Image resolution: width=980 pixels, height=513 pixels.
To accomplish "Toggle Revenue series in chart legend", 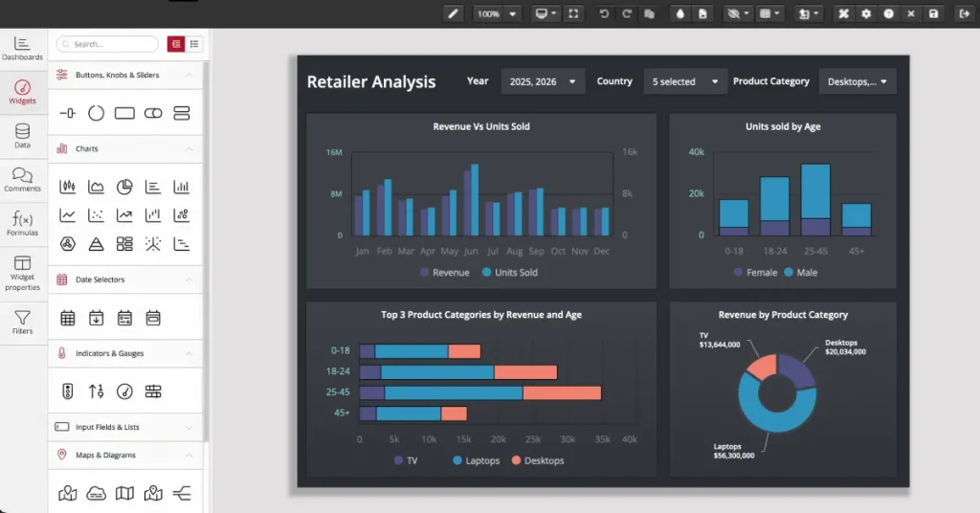I will coord(444,273).
